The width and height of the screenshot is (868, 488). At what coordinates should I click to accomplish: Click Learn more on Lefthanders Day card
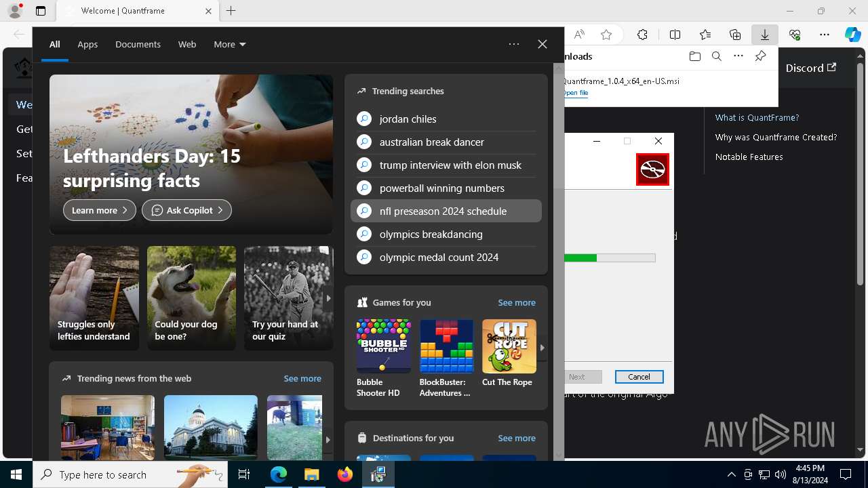coord(100,210)
